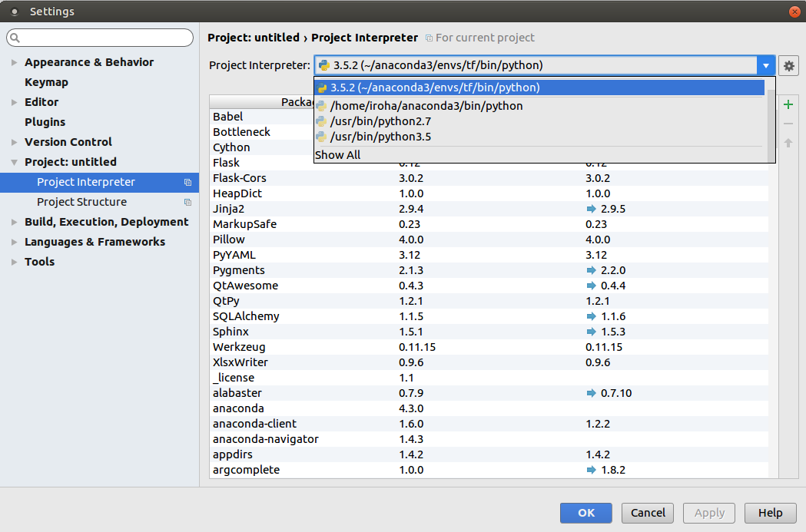Screen dimensions: 806x532
Task: Collapse the Project Interpreter dropdown arrow
Action: click(x=766, y=66)
